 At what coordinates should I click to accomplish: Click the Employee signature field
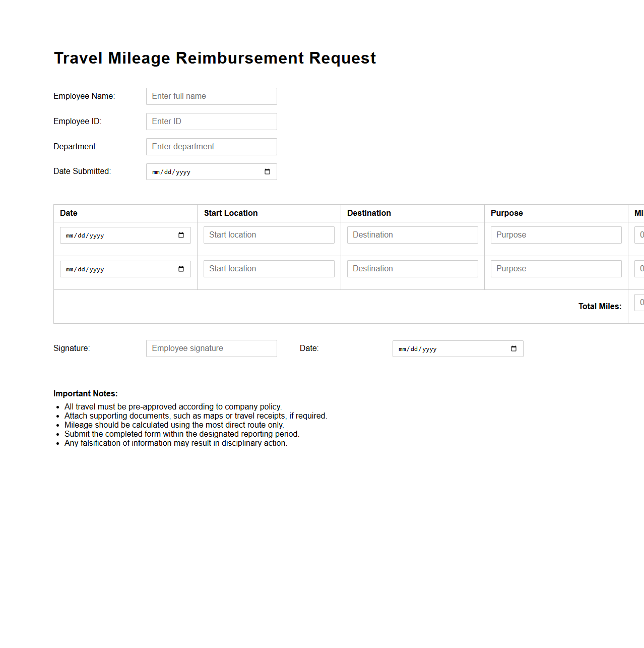coord(211,348)
